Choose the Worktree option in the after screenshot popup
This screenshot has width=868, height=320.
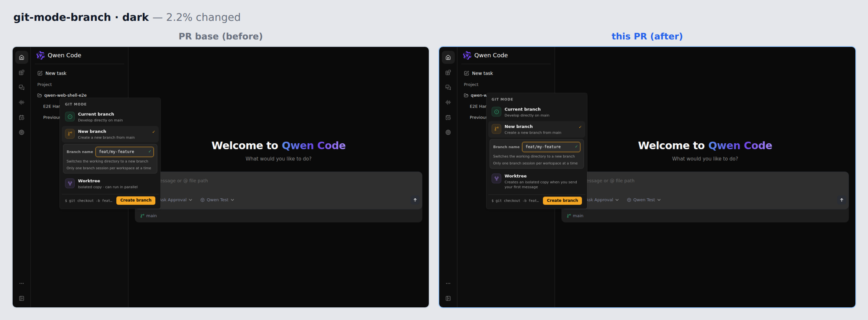click(537, 181)
